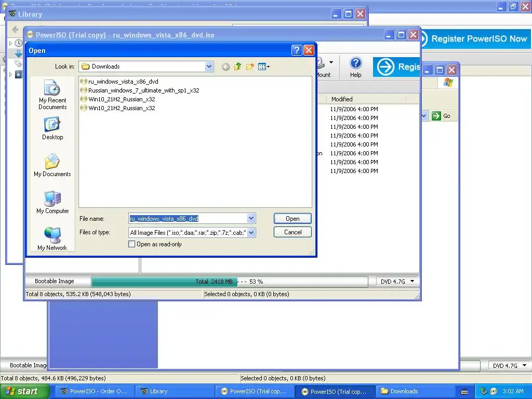Maximize the ru_windows_vista PowerISO window
This screenshot has height=399, width=532.
click(401, 34)
